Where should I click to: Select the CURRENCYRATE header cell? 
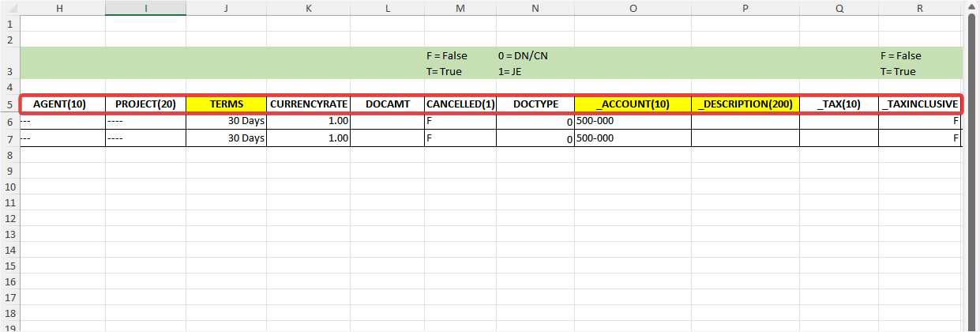point(309,104)
